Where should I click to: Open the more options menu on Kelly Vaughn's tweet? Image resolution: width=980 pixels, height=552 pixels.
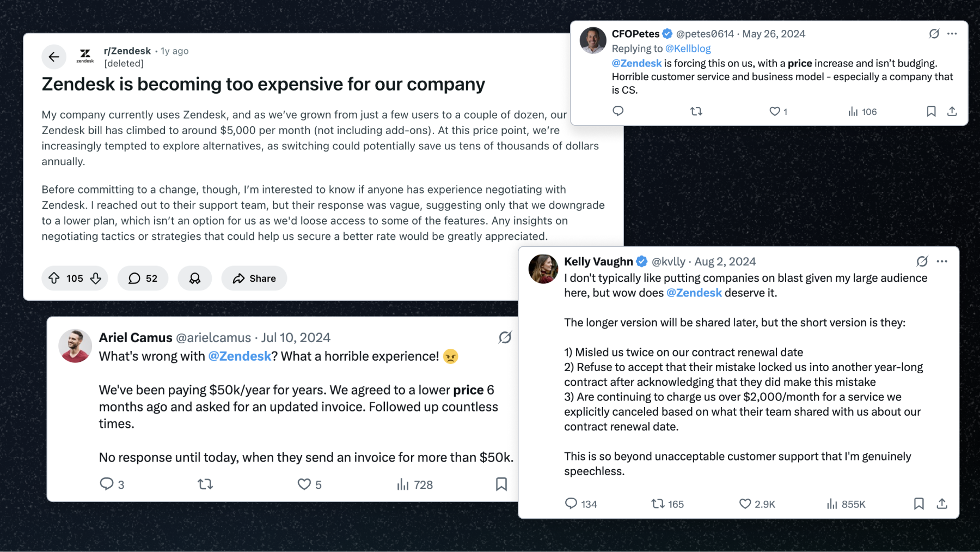click(941, 262)
